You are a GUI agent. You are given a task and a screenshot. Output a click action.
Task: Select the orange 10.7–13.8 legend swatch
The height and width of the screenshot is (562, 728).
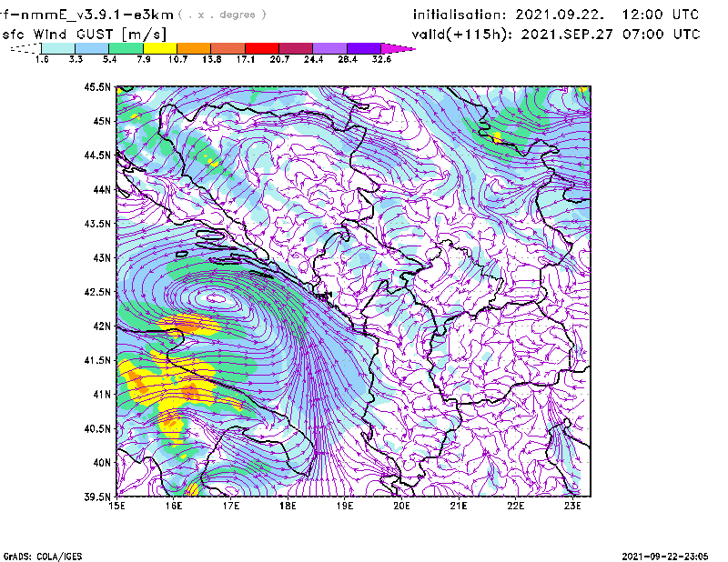[194, 48]
